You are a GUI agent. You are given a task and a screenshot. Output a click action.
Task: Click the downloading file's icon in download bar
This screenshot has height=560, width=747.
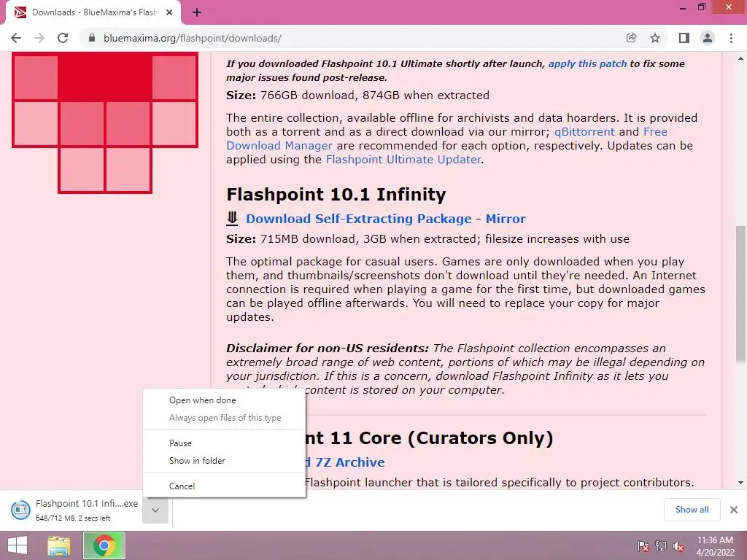[x=20, y=510]
